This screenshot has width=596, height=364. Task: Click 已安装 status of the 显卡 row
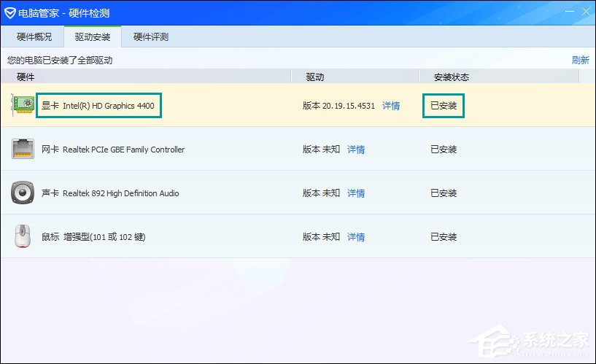tap(444, 106)
